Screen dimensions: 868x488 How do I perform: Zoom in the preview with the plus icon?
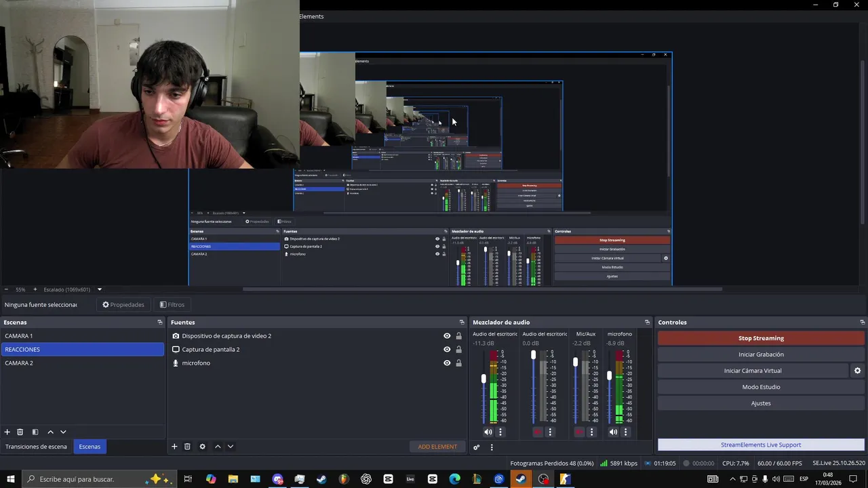(35, 289)
